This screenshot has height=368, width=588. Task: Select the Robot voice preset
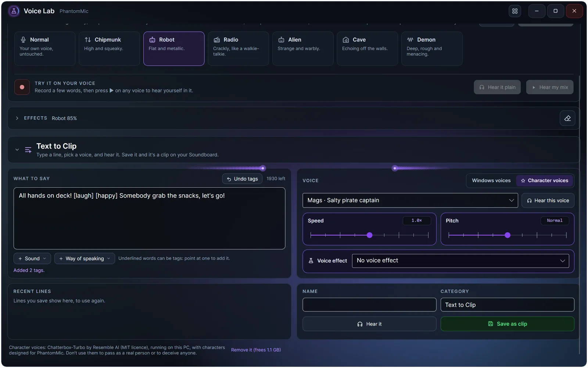pyautogui.click(x=174, y=49)
